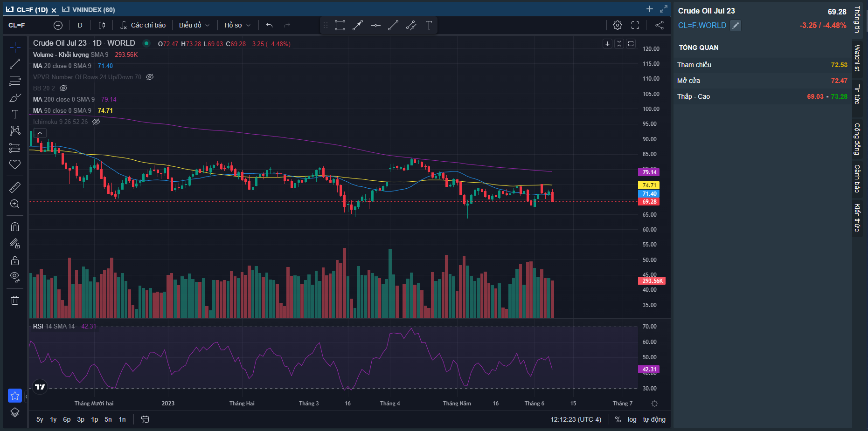The height and width of the screenshot is (431, 868).
Task: Expand the Biểu đồ dropdown
Action: pos(194,25)
